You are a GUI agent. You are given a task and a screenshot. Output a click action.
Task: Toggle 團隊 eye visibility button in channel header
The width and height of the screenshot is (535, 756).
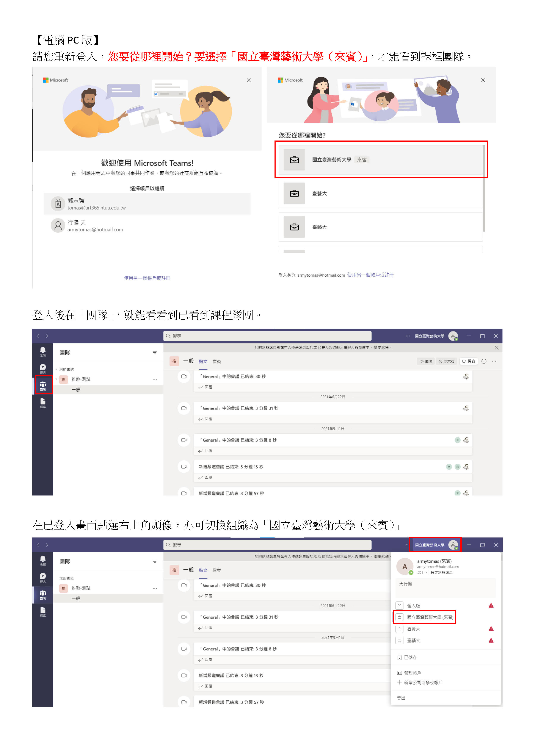pyautogui.click(x=426, y=361)
